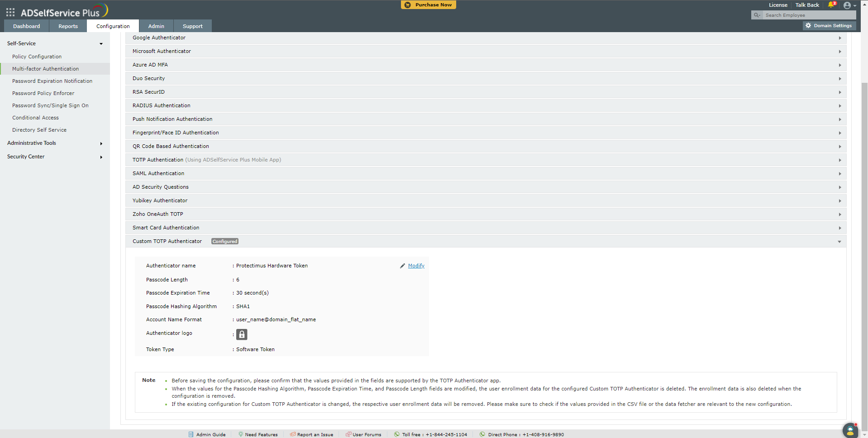The height and width of the screenshot is (438, 868).
Task: Click the Purchase Now cart icon
Action: [408, 5]
